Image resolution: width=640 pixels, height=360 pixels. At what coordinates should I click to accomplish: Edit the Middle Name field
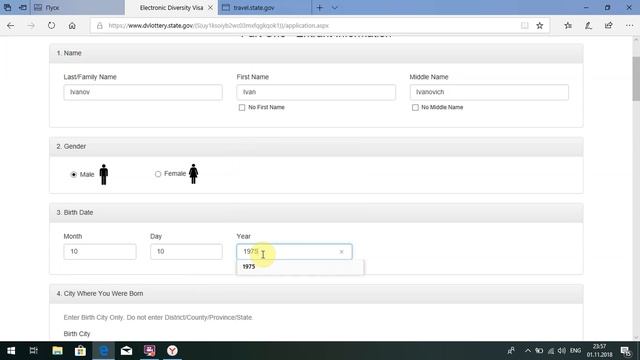[x=489, y=92]
